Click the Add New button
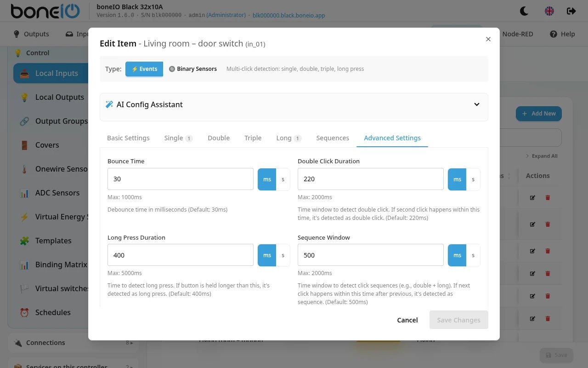Viewport: 588px width, 368px height. click(539, 114)
